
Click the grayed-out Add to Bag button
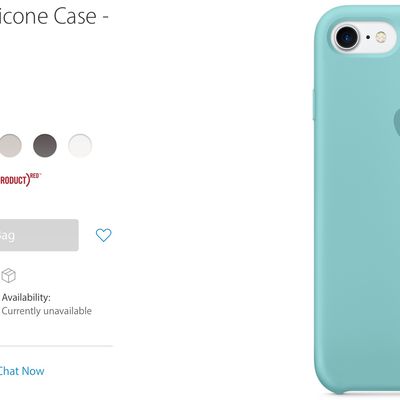pyautogui.click(x=39, y=235)
